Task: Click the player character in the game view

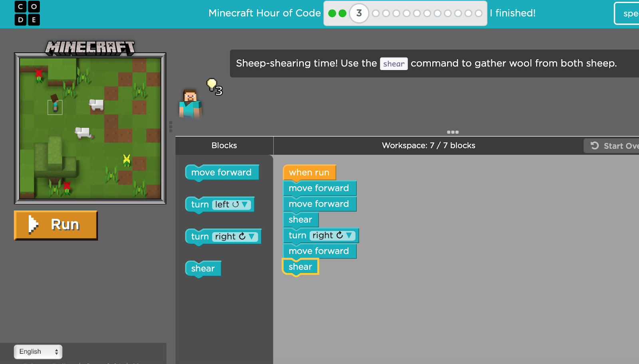Action: pos(55,103)
